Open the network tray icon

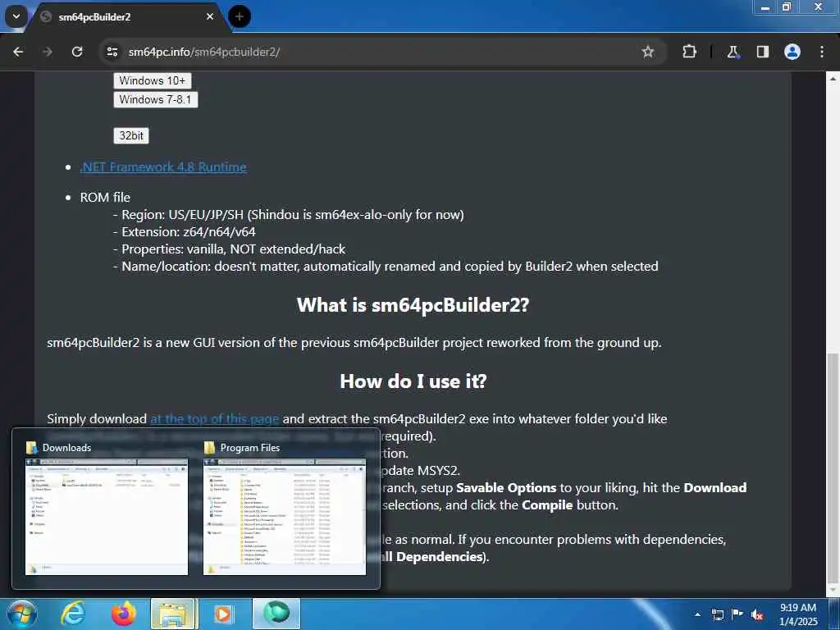click(x=718, y=614)
